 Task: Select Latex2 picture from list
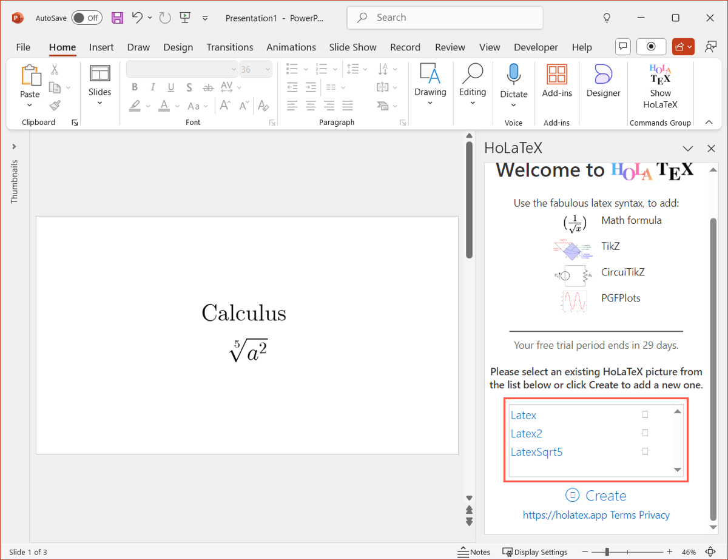(x=527, y=434)
